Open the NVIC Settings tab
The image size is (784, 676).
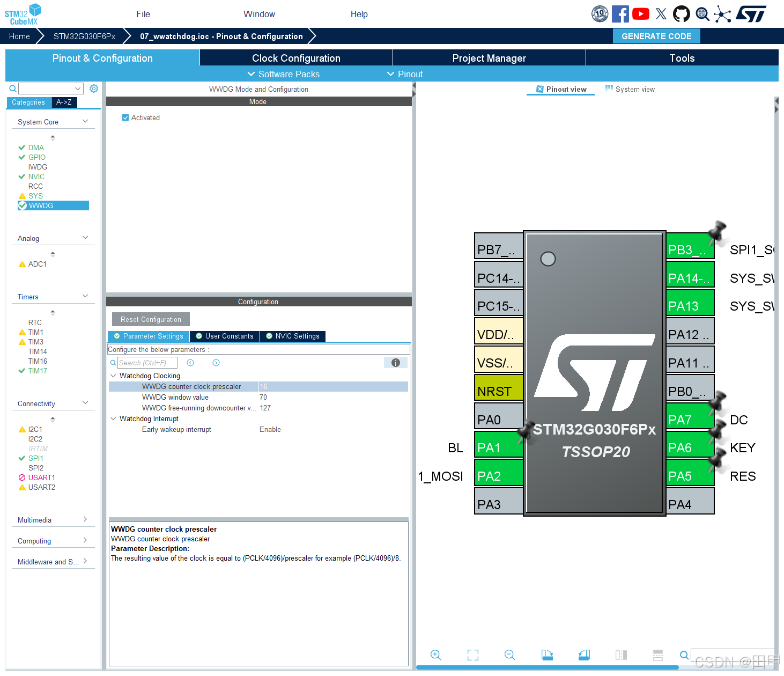(x=293, y=336)
